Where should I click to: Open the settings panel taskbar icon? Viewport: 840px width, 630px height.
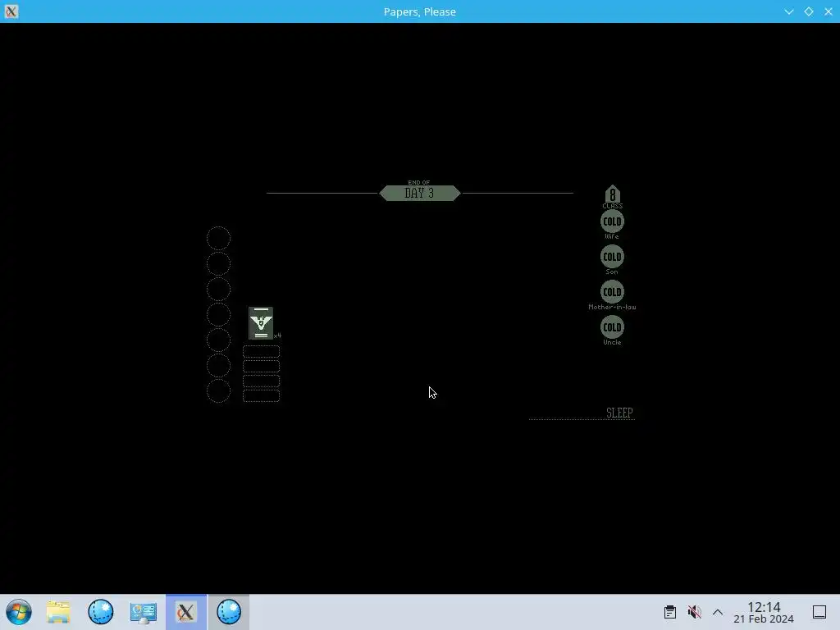(x=143, y=612)
